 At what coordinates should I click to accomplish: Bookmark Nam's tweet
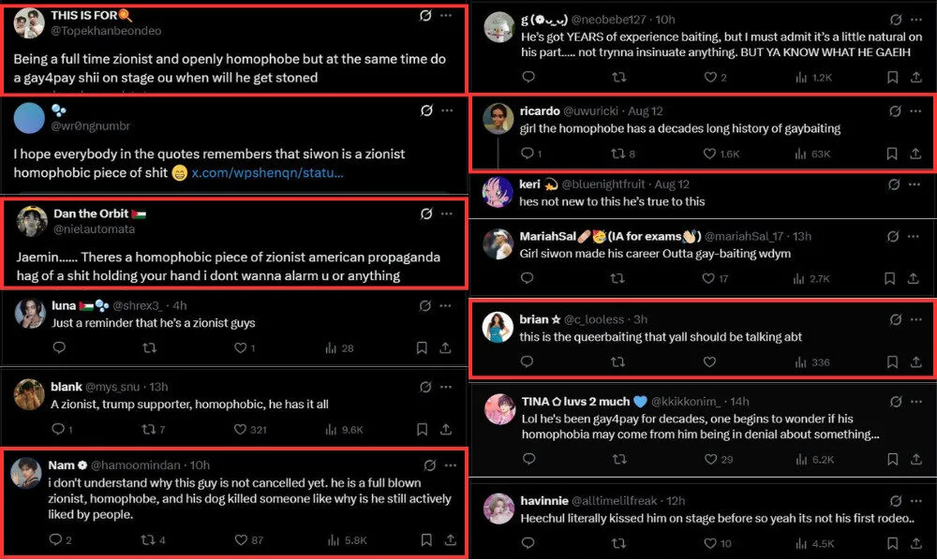point(425,539)
